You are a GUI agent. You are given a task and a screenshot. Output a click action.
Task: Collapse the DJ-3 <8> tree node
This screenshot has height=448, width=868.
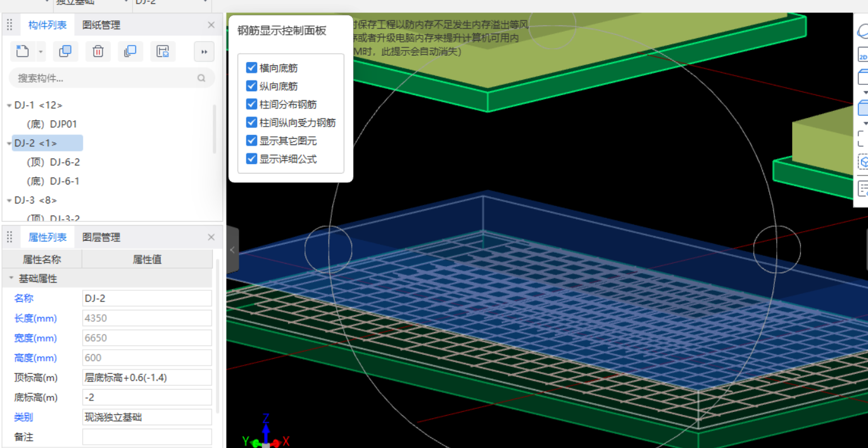click(9, 200)
